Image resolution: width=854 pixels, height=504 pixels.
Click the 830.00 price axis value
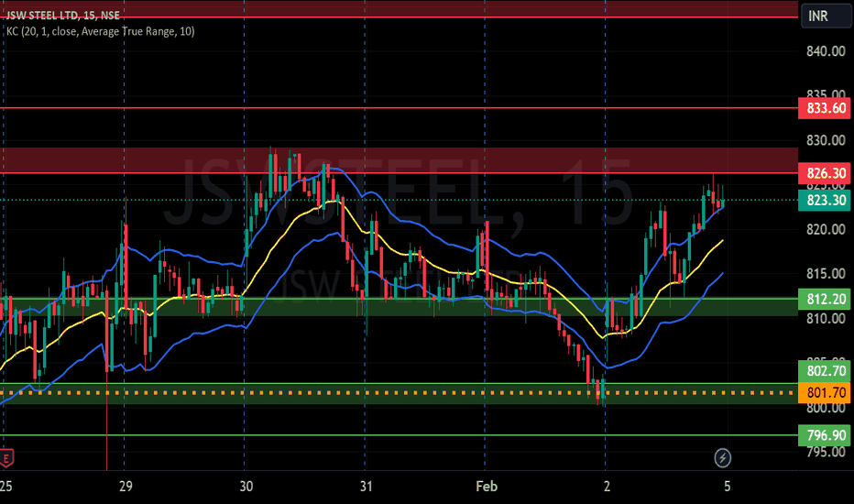click(826, 140)
